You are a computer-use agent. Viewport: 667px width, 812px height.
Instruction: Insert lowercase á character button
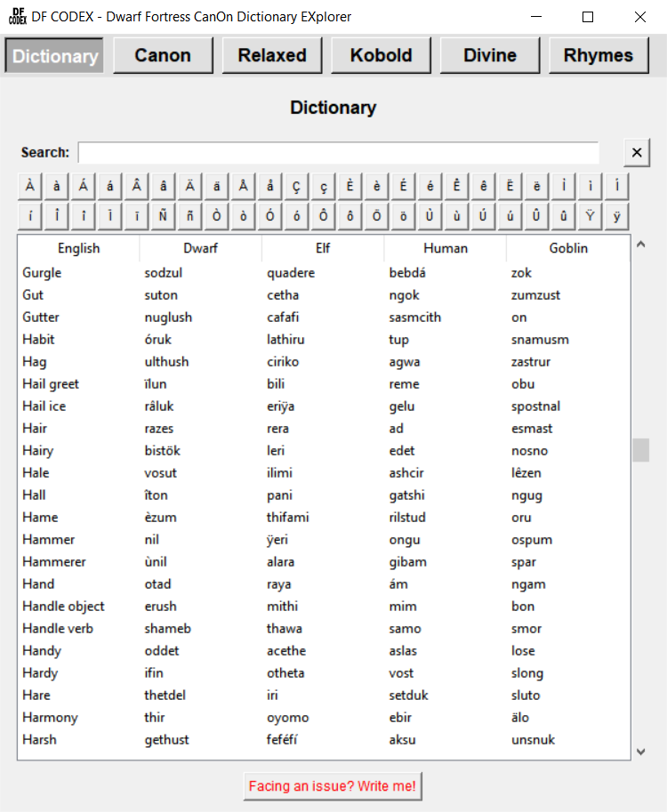tap(109, 186)
